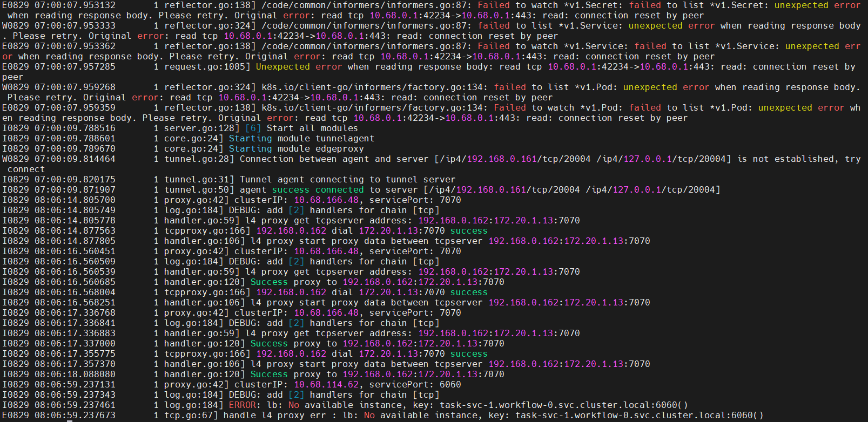The image size is (868, 422).
Task: Select timestamp 08:06:17.357370
Action: click(75, 364)
